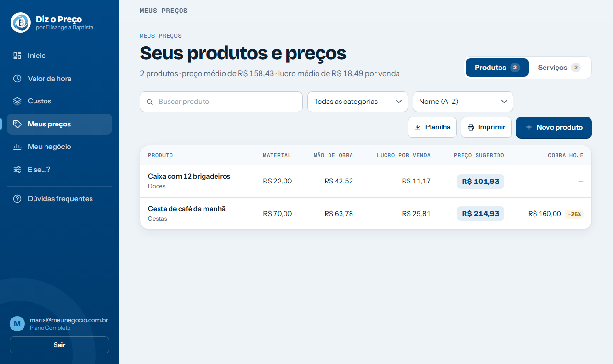Click the price tag icon for Meus preços
The width and height of the screenshot is (613, 364).
pos(17,124)
